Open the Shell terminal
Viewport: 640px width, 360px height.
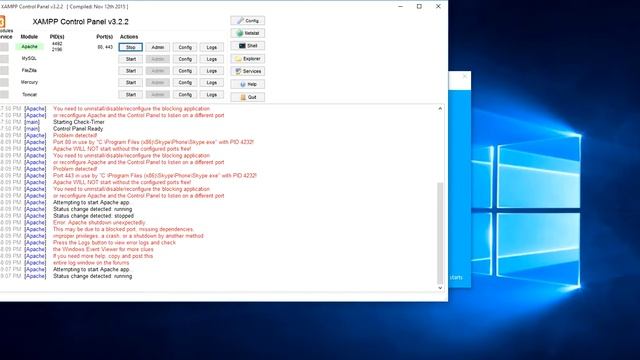pyautogui.click(x=247, y=46)
